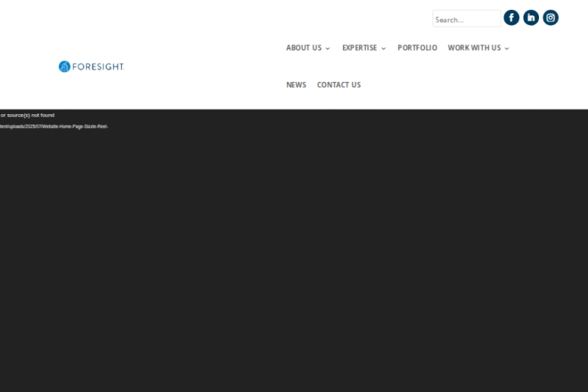Screen dimensions: 588x392
Task: Expand the chevron beside Expertise
Action: coord(384,48)
